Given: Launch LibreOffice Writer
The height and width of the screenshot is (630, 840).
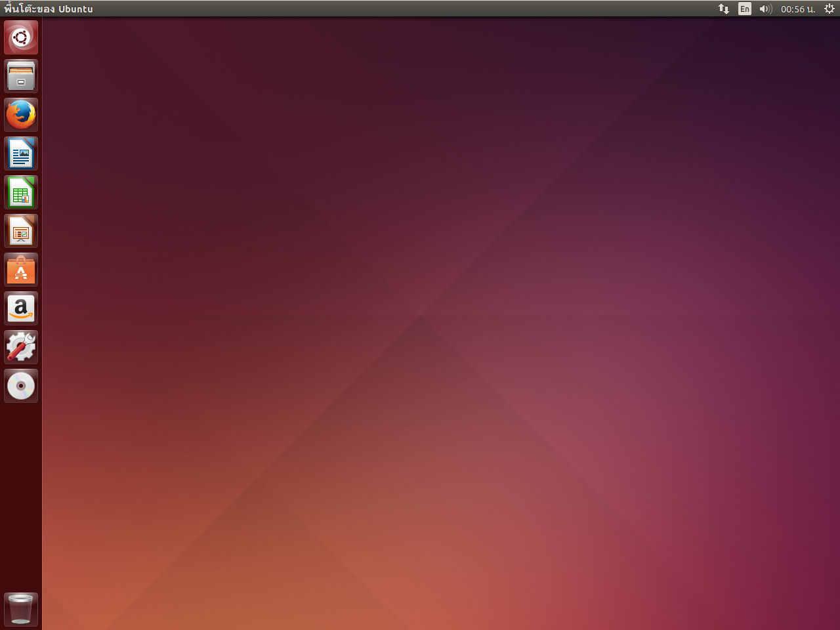Looking at the screenshot, I should coord(21,154).
